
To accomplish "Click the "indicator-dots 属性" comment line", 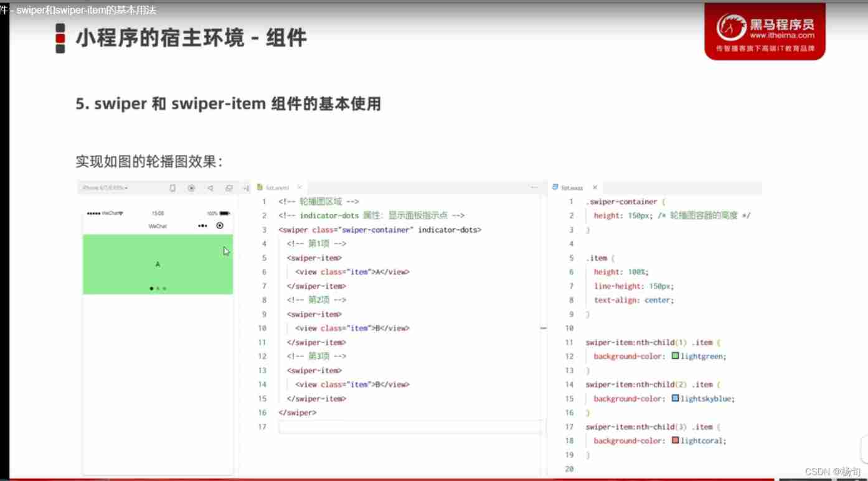I will (x=372, y=215).
